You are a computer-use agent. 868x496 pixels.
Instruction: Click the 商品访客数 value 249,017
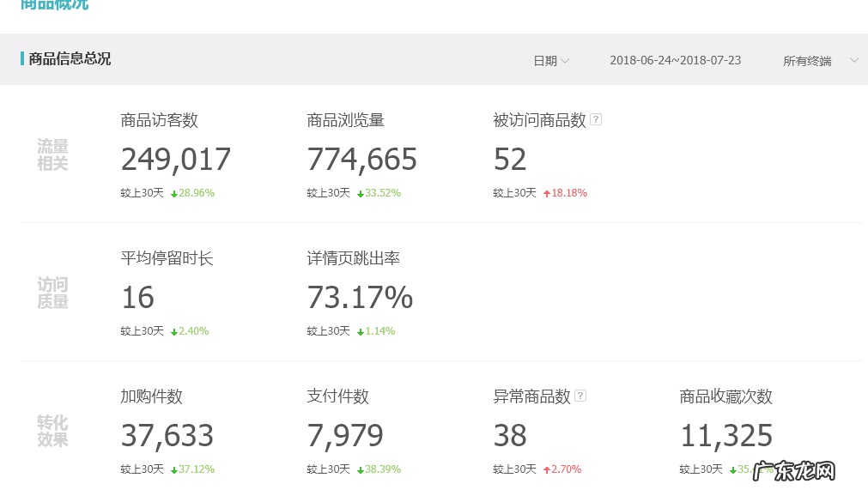tap(176, 160)
